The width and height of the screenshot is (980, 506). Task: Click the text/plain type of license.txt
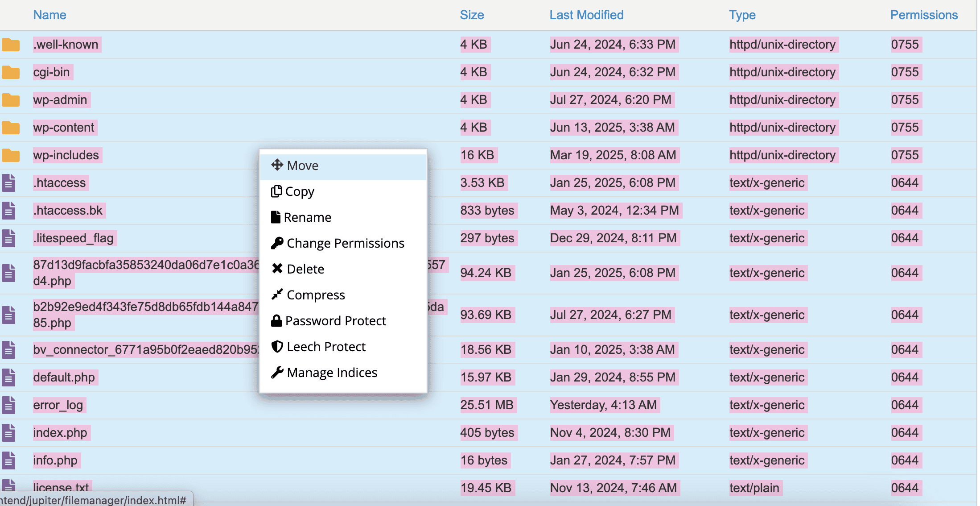click(754, 488)
